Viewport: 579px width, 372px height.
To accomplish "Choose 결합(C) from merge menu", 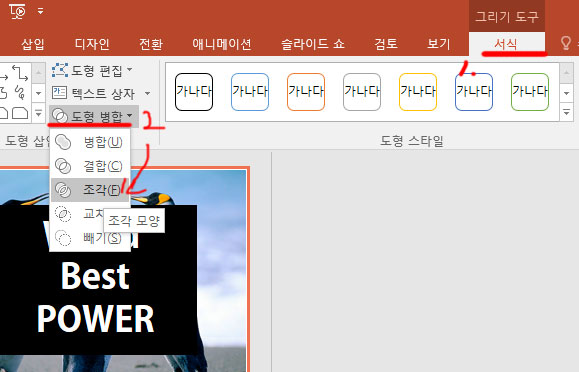I will (x=90, y=166).
